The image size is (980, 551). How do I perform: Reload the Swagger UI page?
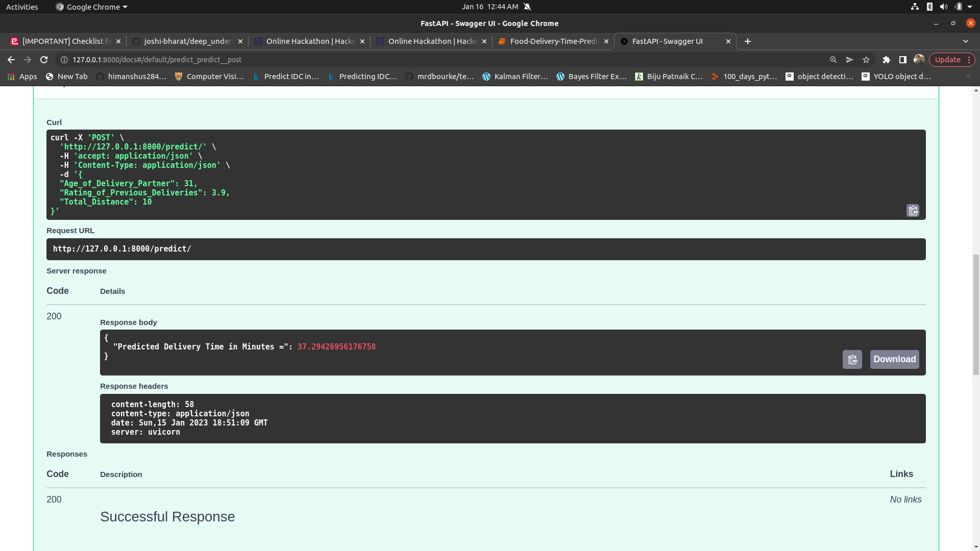tap(44, 60)
